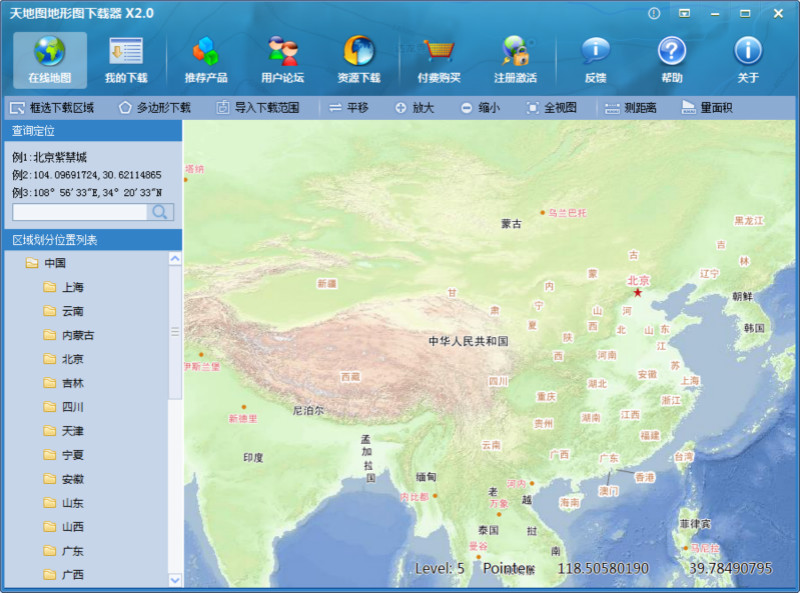The width and height of the screenshot is (800, 593).
Task: Click the region list scroll down arrow
Action: coord(175,579)
